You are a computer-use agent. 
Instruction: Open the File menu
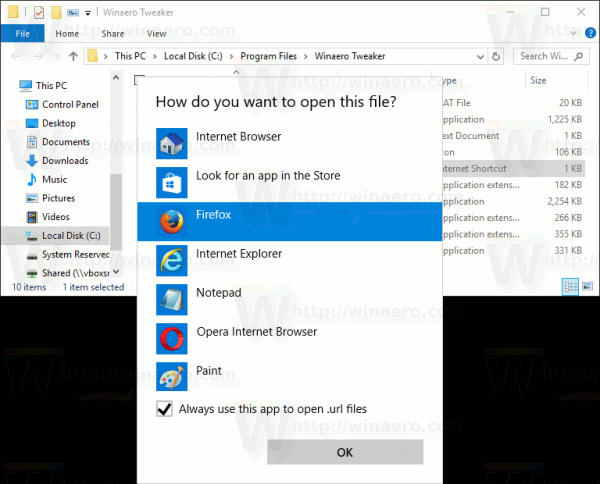coord(23,33)
